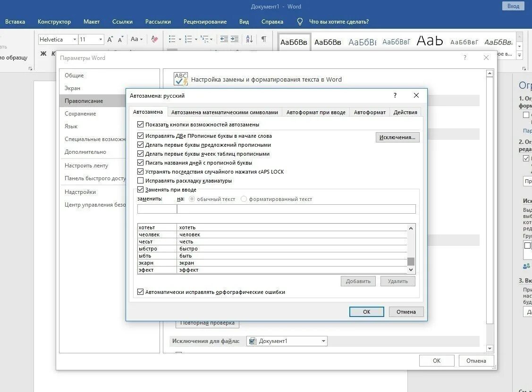The width and height of the screenshot is (532, 392).
Task: Confirm AutoCorrect dialog with OK button
Action: point(366,312)
